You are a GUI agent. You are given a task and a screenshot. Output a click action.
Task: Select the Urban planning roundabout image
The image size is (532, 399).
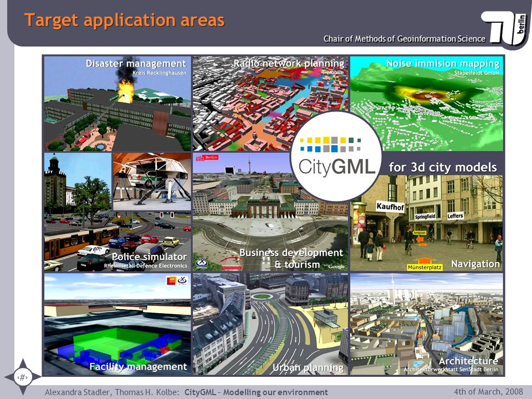(x=270, y=324)
